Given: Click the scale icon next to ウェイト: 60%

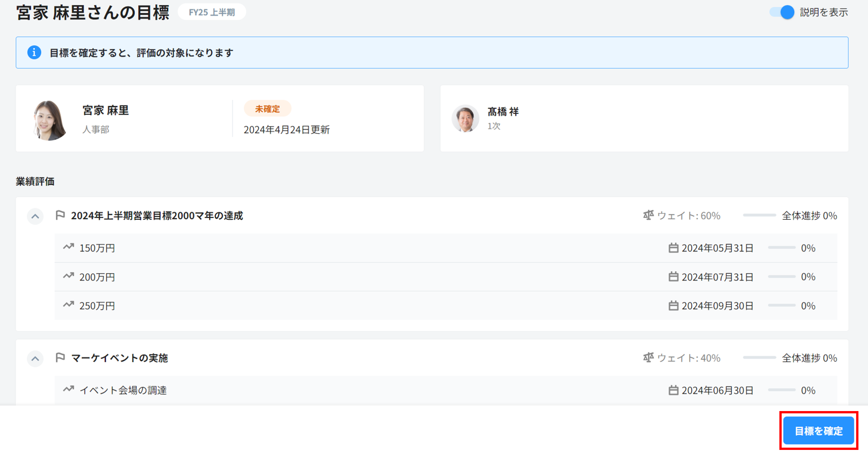Looking at the screenshot, I should point(648,215).
